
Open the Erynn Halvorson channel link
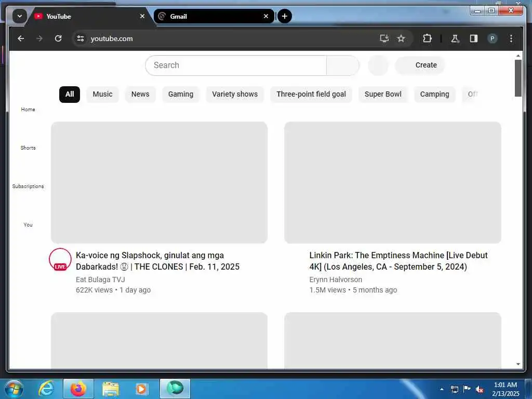click(336, 280)
